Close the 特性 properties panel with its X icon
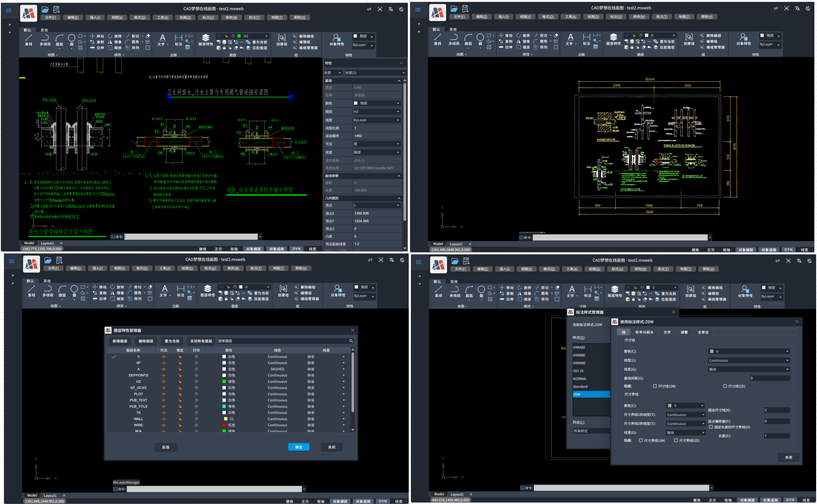The image size is (817, 504). [x=401, y=63]
